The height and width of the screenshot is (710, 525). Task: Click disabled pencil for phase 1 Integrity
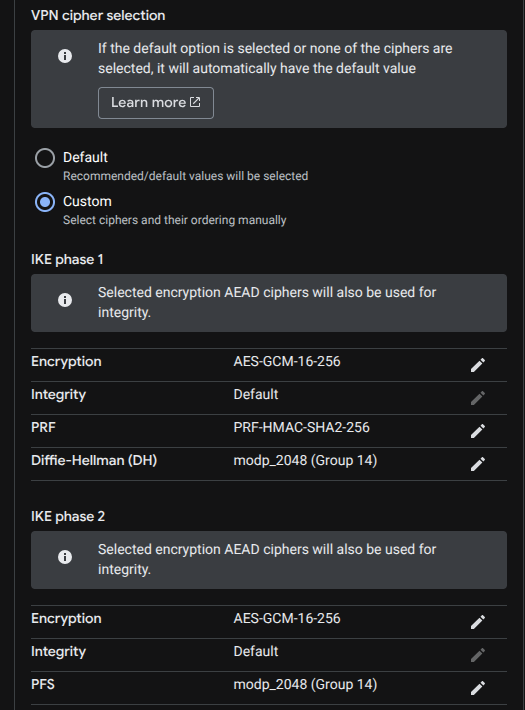click(x=478, y=398)
